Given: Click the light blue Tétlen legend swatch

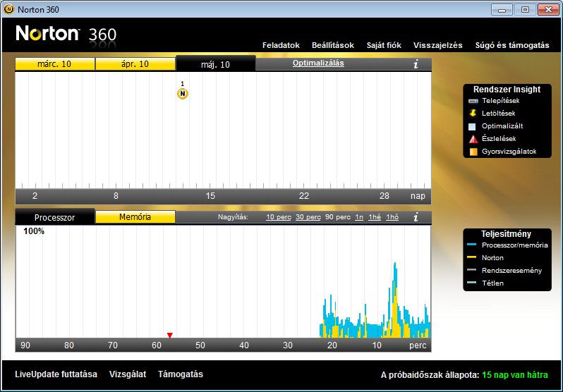Looking at the screenshot, I should click(471, 283).
